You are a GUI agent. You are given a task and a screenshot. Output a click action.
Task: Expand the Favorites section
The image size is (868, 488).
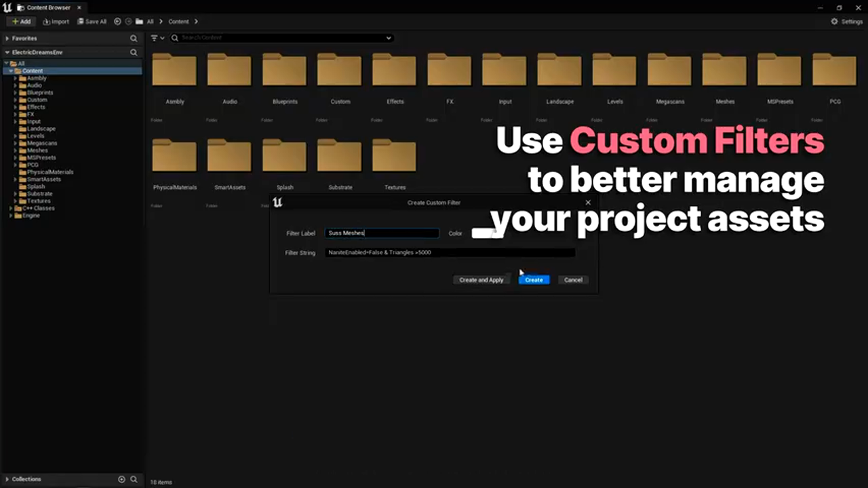click(7, 39)
